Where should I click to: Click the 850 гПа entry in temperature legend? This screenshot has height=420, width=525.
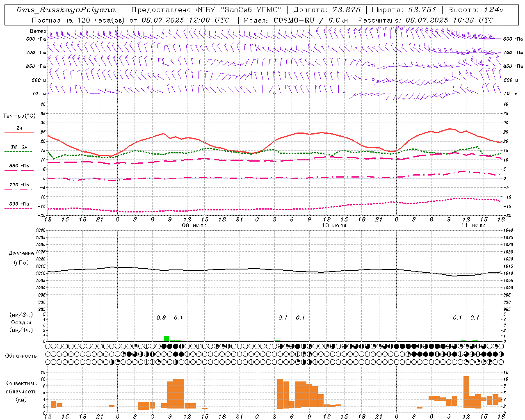click(19, 166)
